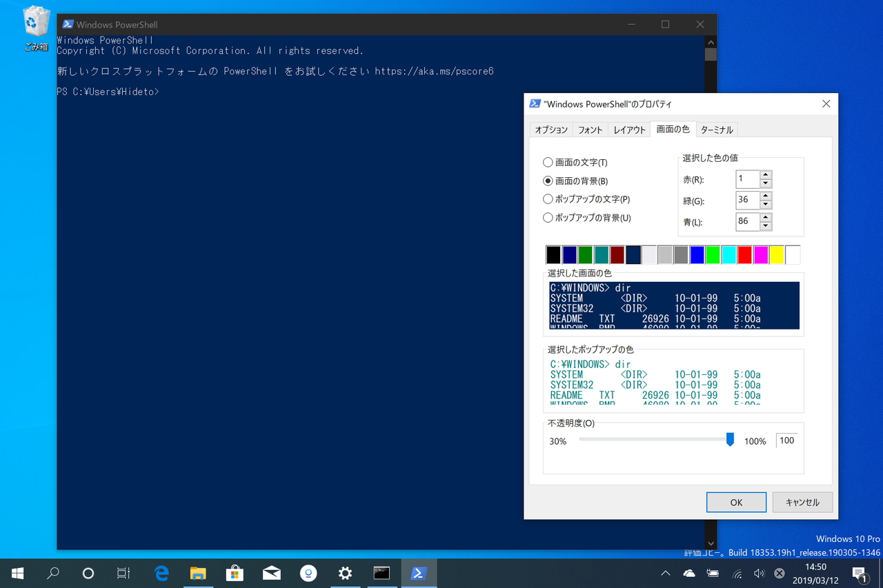Launch Windows PowerShell from the taskbar
883x588 pixels.
[419, 573]
